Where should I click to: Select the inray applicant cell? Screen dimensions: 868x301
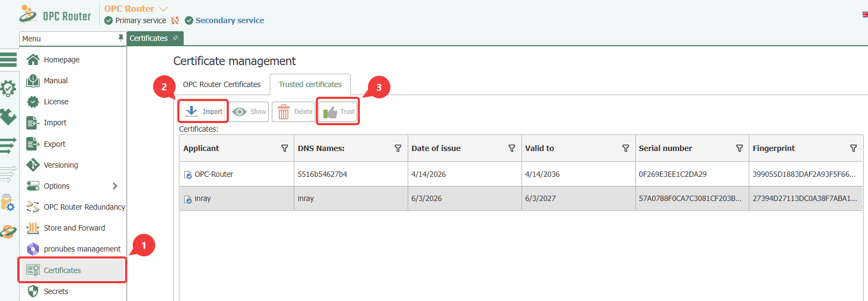(237, 198)
